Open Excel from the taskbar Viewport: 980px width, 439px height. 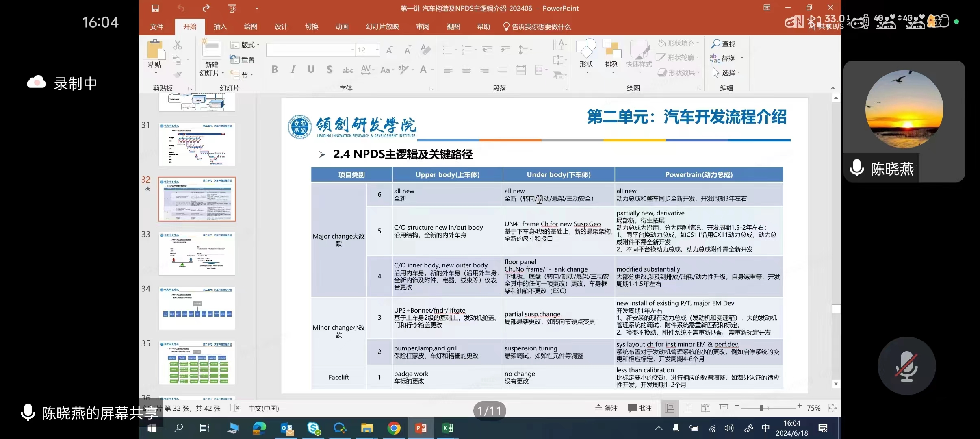(x=448, y=428)
